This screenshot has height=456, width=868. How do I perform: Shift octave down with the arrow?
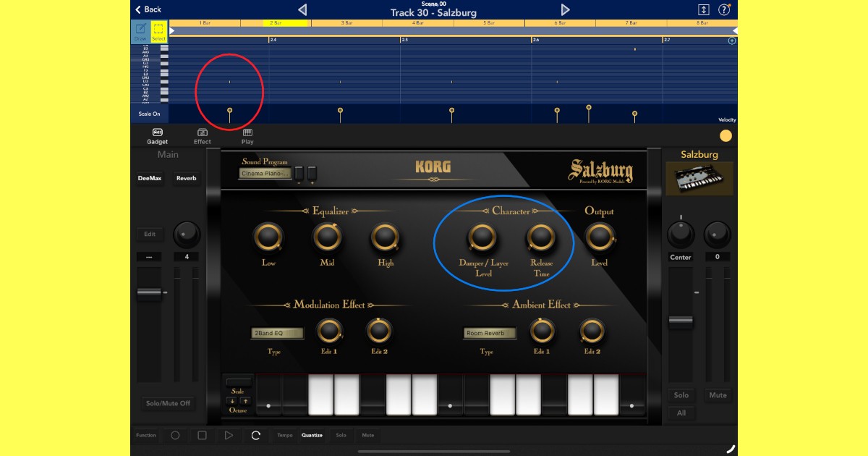click(231, 401)
